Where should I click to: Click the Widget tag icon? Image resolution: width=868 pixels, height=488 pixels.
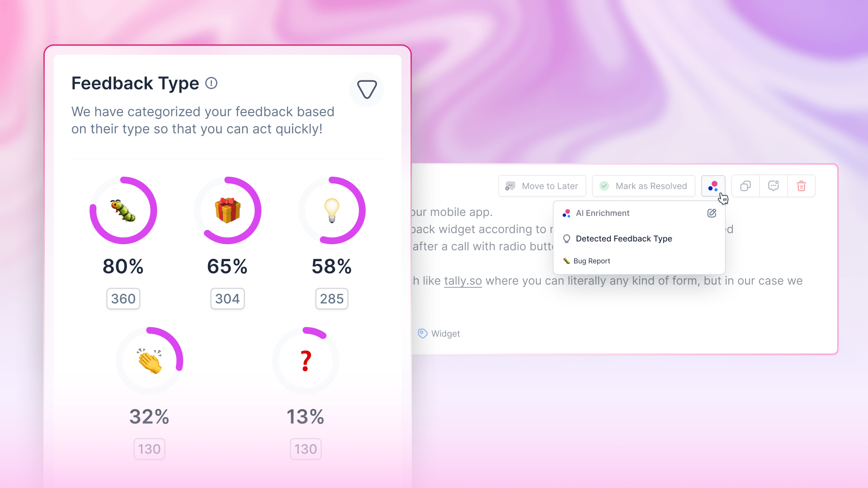[x=422, y=333]
